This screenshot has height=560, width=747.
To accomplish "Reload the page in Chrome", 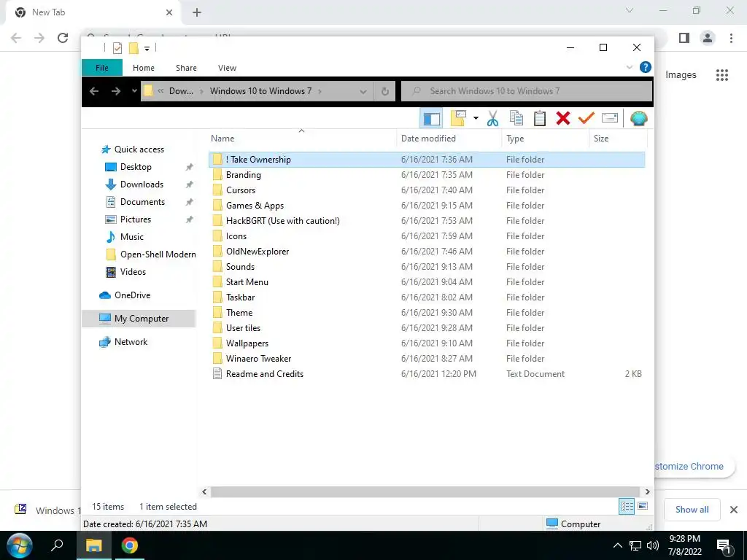I will tap(63, 38).
